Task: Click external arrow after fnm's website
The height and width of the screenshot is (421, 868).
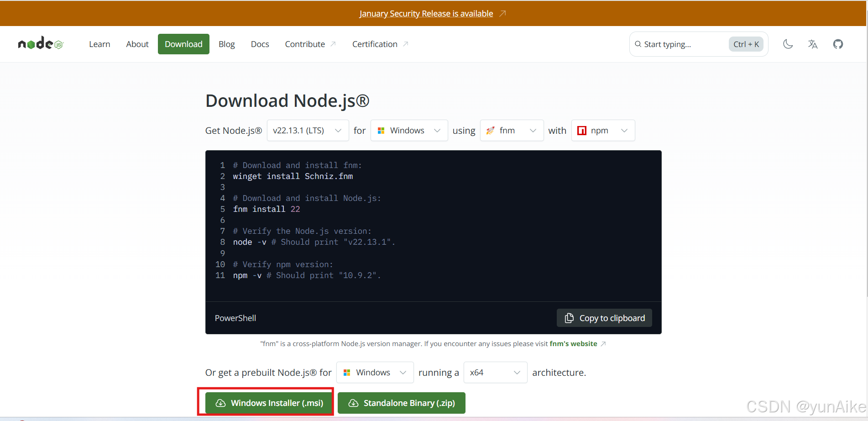Action: coord(603,343)
